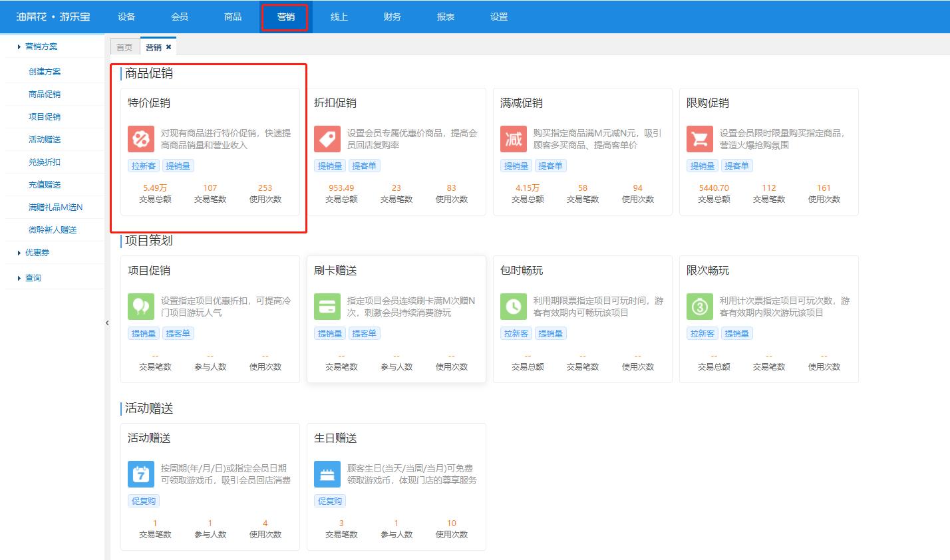Click the 包时畅玩 card title
The height and width of the screenshot is (560, 950).
coord(522,271)
